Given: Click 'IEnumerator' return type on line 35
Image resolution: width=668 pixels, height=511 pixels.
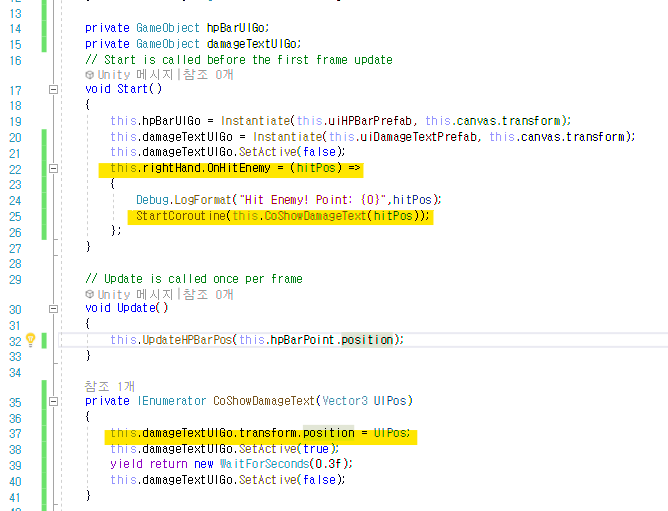Looking at the screenshot, I should 172,401.
